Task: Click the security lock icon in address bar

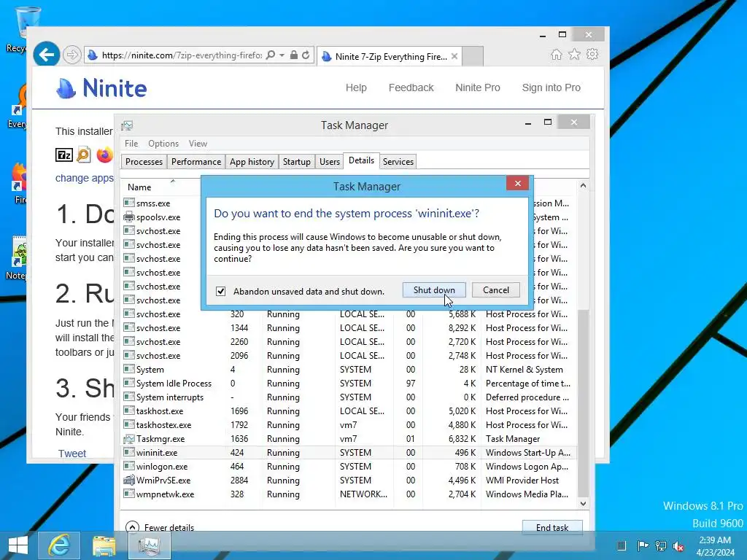Action: [293, 55]
